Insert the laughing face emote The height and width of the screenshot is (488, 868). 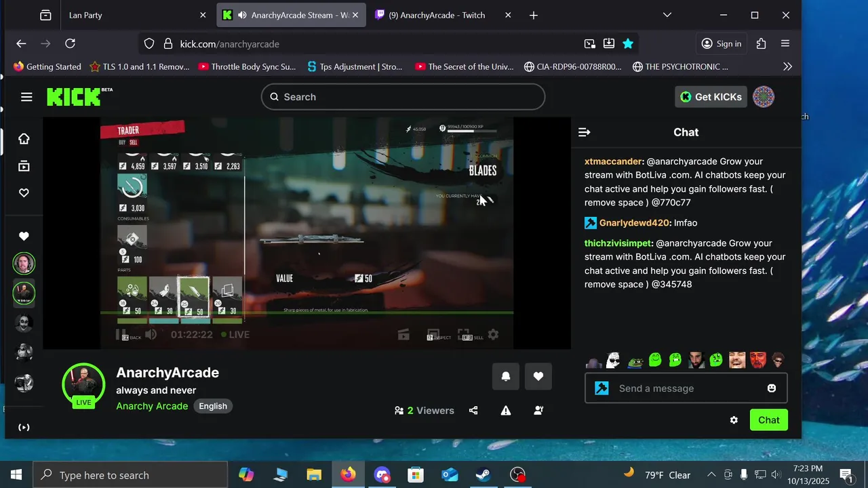[737, 360]
